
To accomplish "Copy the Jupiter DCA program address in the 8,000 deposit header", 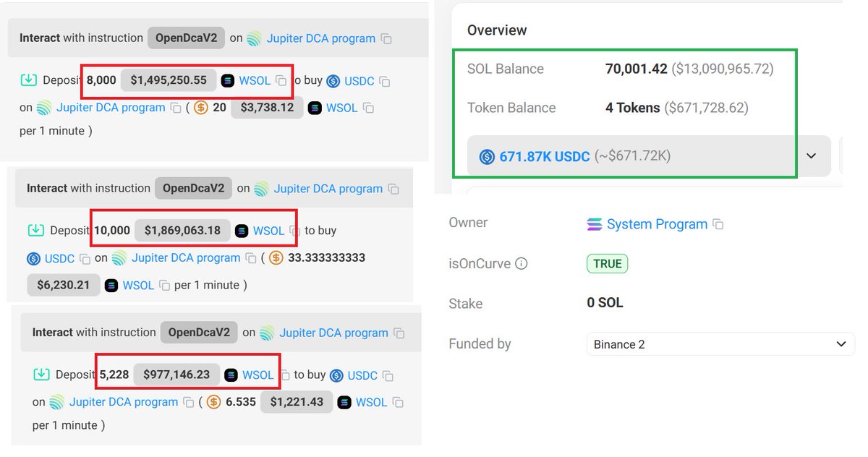I will coord(386,39).
